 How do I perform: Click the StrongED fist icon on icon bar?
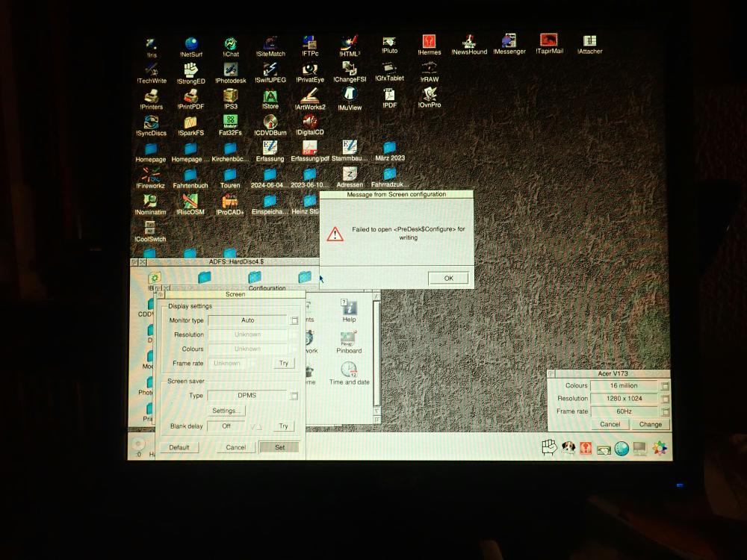click(549, 447)
